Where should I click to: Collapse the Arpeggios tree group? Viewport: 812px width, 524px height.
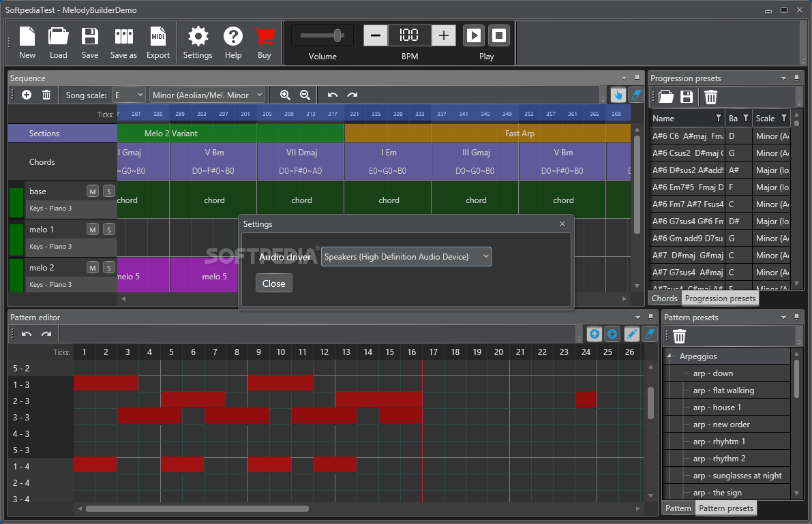[x=670, y=356]
